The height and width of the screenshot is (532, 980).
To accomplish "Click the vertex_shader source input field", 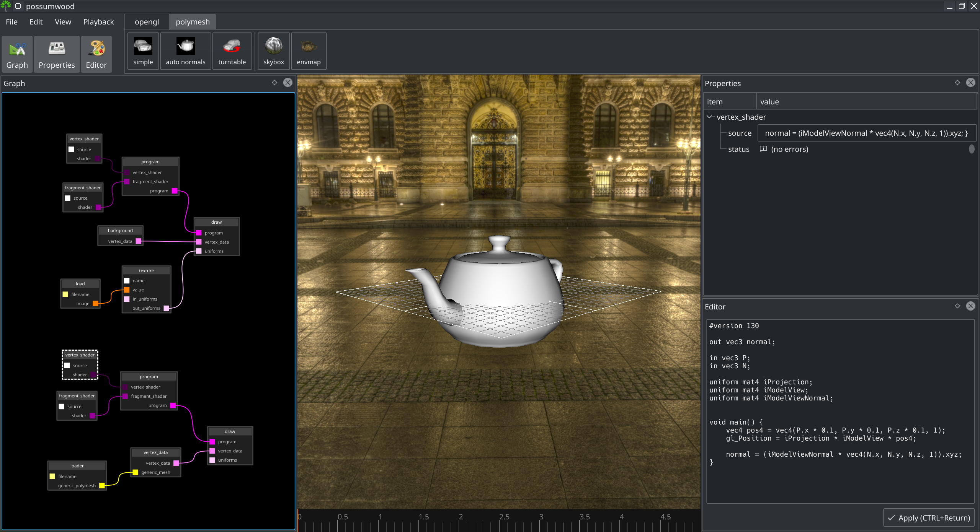I will click(865, 132).
